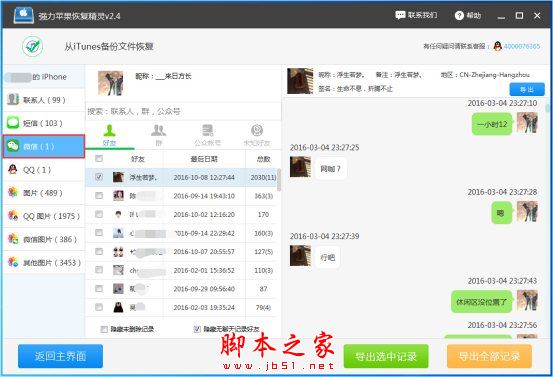553x377 pixels.
Task: Open 联系人 (99) contacts category
Action: point(44,100)
